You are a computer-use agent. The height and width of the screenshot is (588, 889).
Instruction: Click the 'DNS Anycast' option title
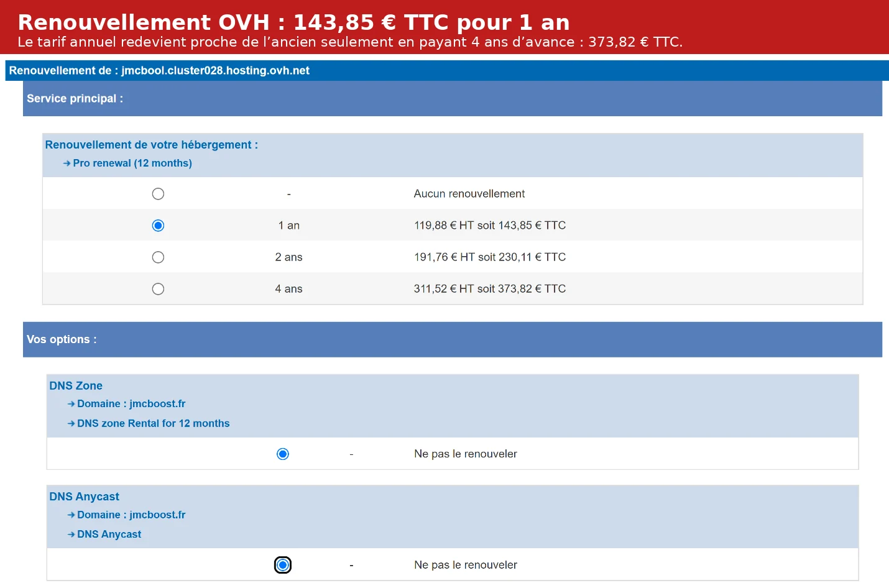point(85,497)
